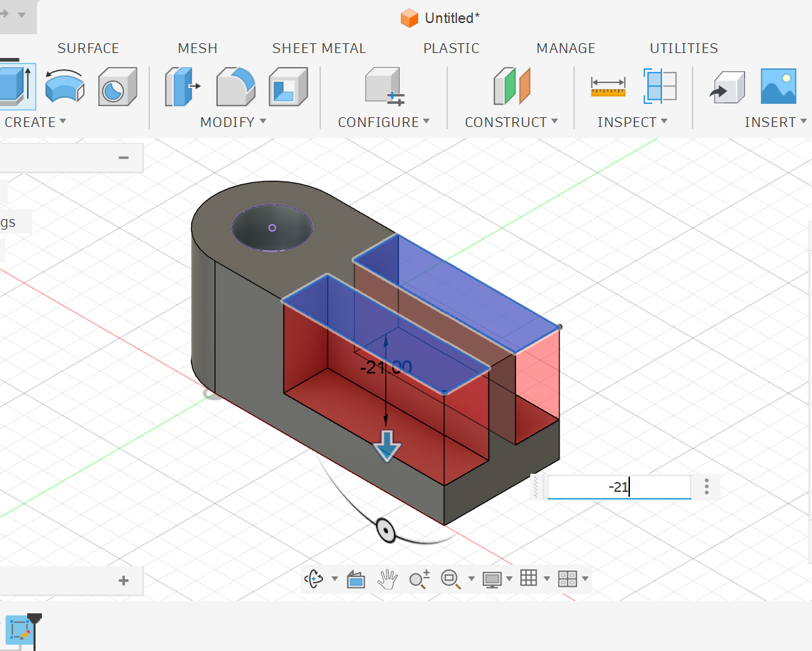The image size is (812, 651).
Task: Open the MODIFY dropdown menu
Action: coord(233,122)
